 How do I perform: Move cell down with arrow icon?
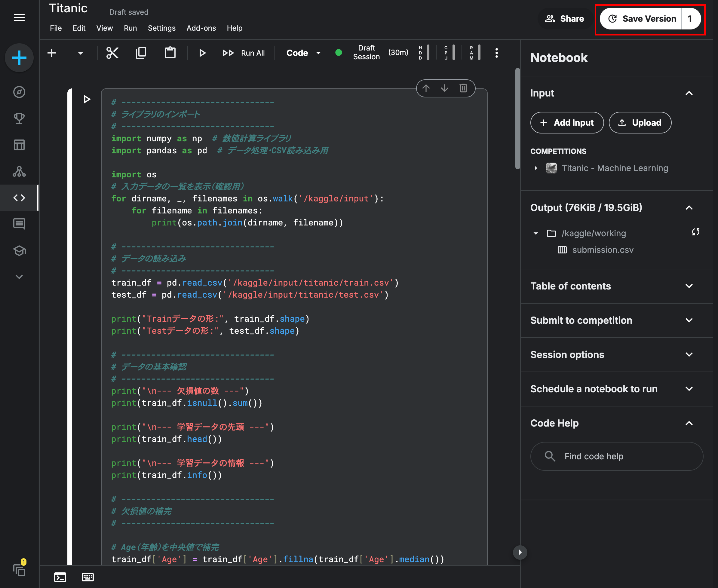pos(445,88)
